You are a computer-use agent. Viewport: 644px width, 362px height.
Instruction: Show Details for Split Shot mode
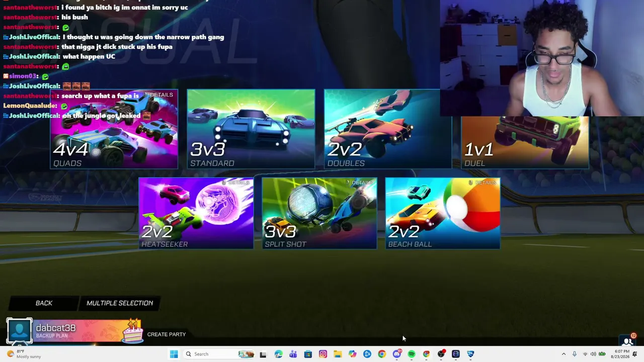tap(359, 183)
